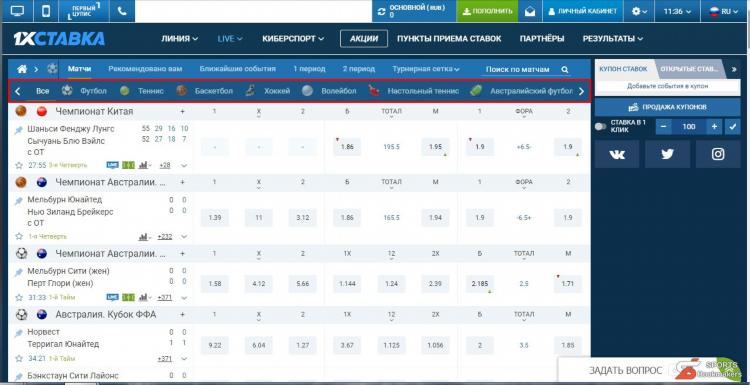Open the Twitter social icon
The height and width of the screenshot is (385, 750).
coord(667,154)
